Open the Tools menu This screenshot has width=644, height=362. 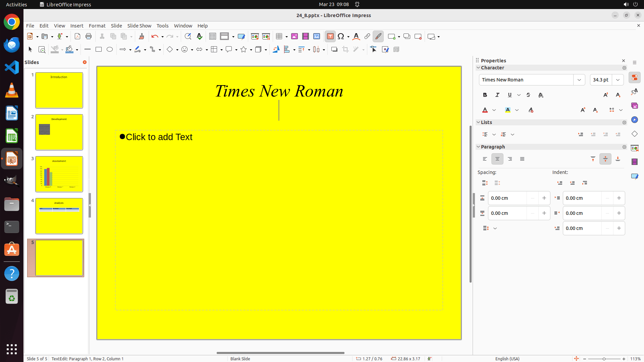coord(162,25)
